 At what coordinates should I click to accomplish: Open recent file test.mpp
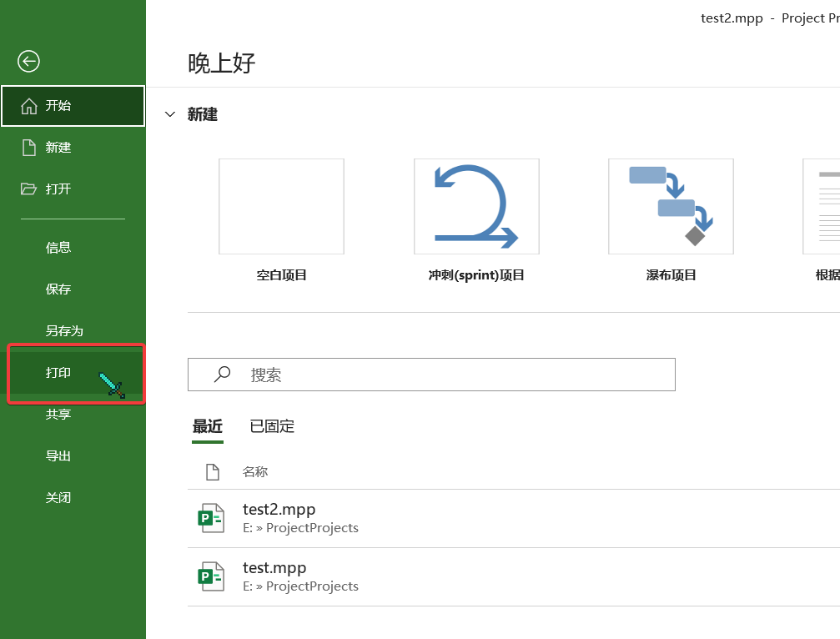pyautogui.click(x=514, y=577)
